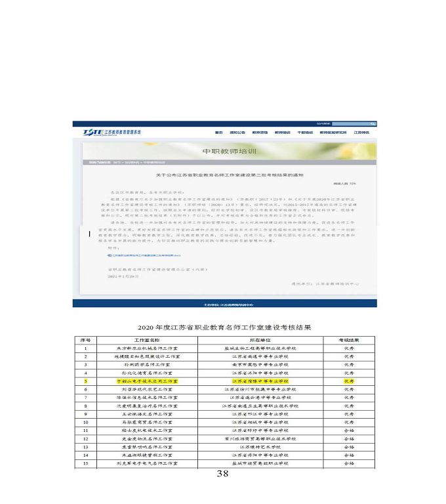Image resolution: width=446 pixels, height=504 pixels.
Task: Click the highlighted 优秀 result in row 5
Action: tap(349, 381)
